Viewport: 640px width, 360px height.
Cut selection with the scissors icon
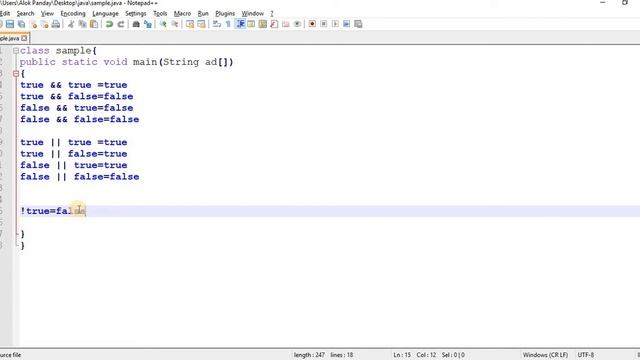71,24
